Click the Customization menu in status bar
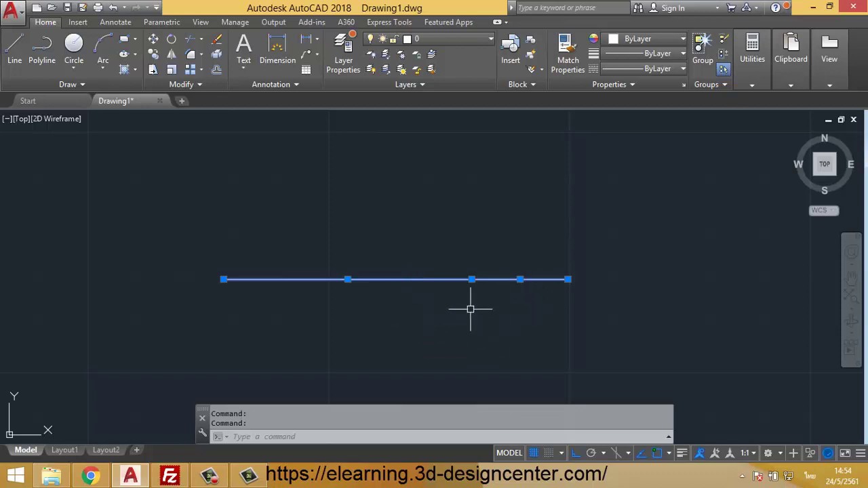 (861, 453)
